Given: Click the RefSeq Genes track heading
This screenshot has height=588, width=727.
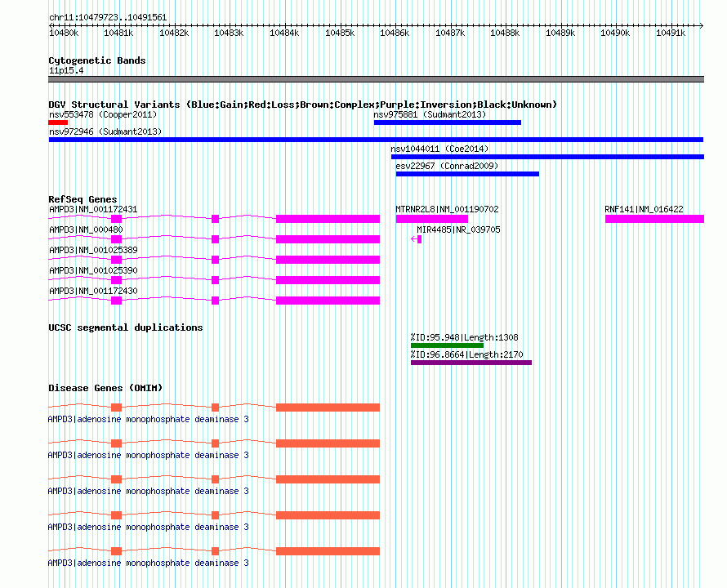Looking at the screenshot, I should (x=83, y=199).
